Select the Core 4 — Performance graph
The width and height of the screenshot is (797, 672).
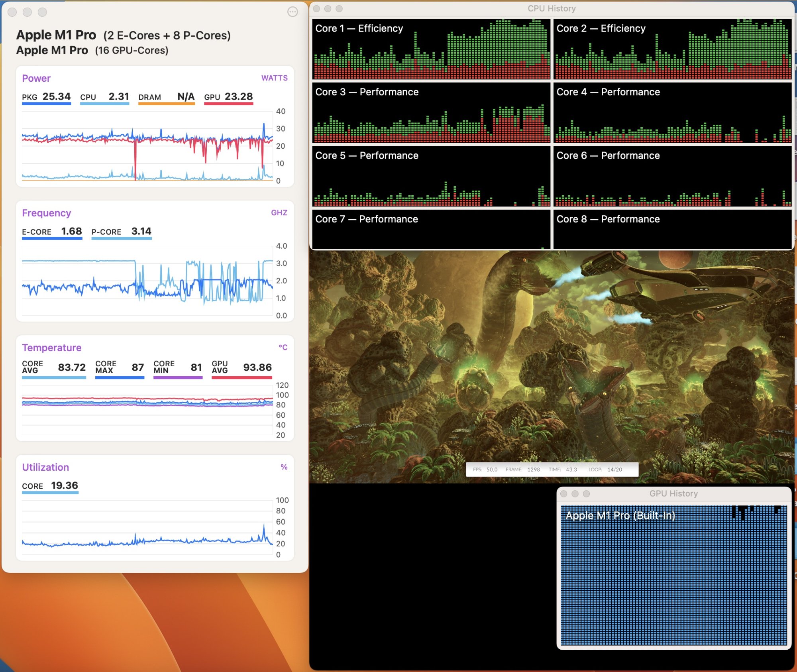click(x=672, y=113)
